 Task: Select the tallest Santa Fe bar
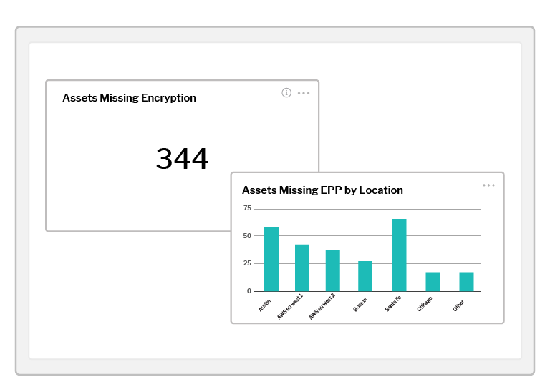point(399,255)
